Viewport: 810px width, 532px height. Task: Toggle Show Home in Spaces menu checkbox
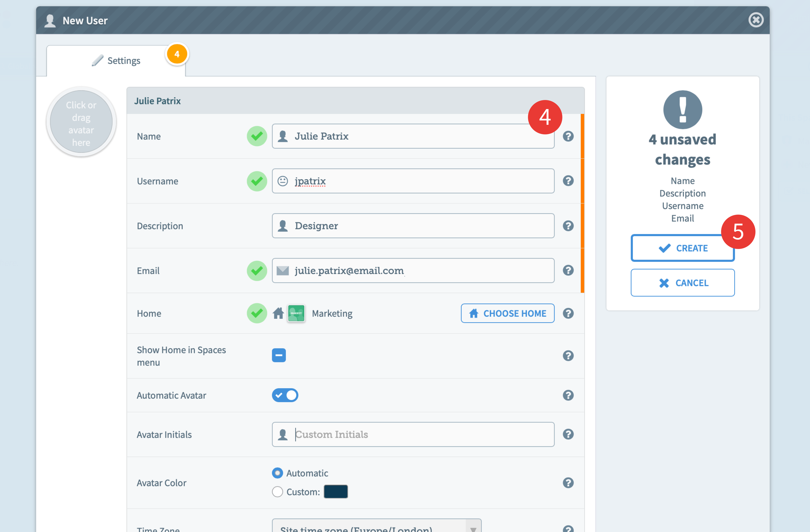click(279, 355)
